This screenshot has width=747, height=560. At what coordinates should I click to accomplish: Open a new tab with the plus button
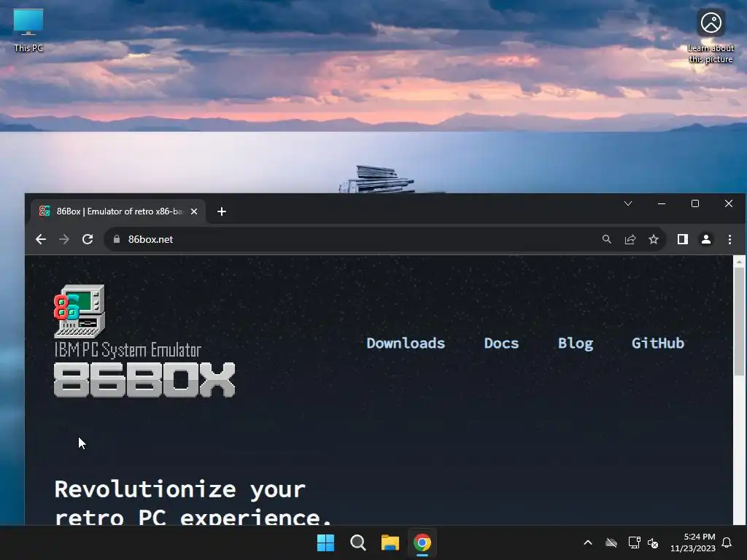(222, 211)
